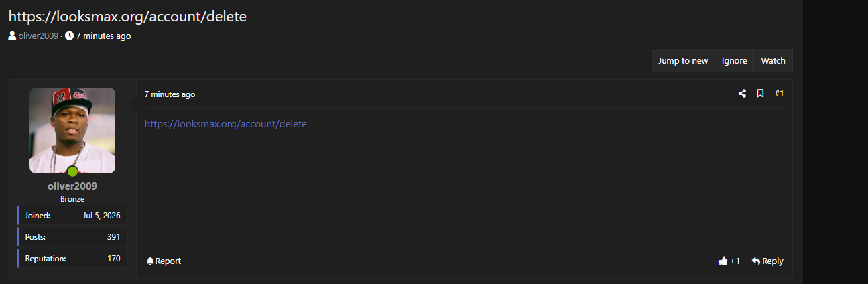
Task: Jump to new posts
Action: [683, 61]
